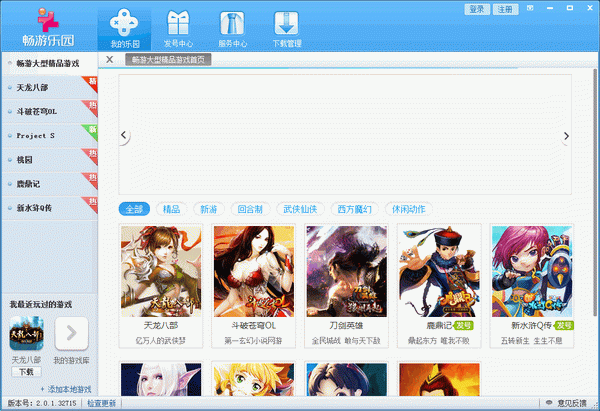This screenshot has height=411, width=600.
Task: Click the 登录 button
Action: 477,9
